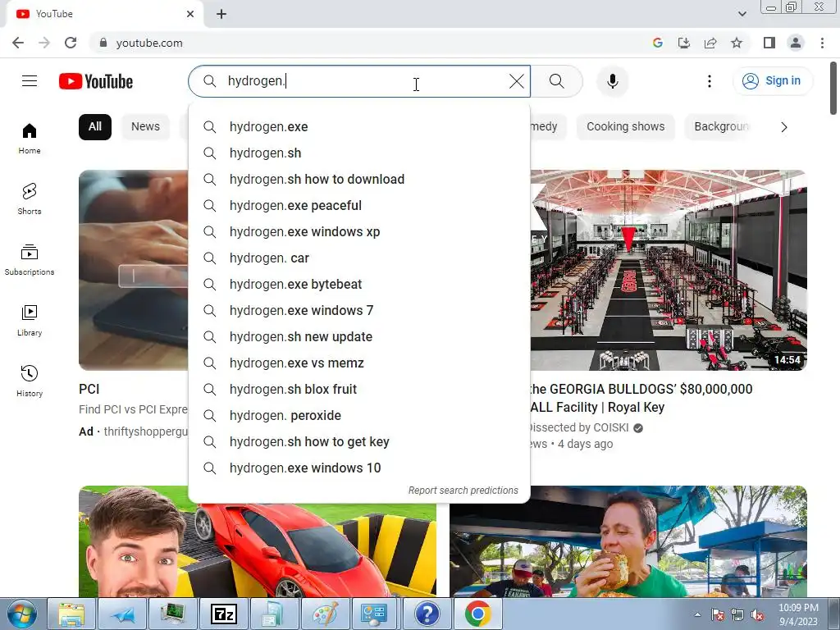Open the YouTube hamburger guide menu
This screenshot has height=630, width=840.
[30, 81]
